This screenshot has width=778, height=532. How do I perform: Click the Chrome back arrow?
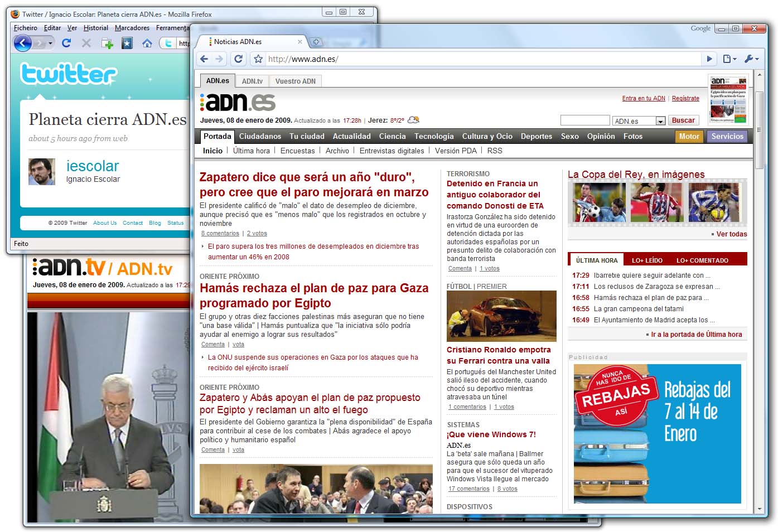[204, 59]
